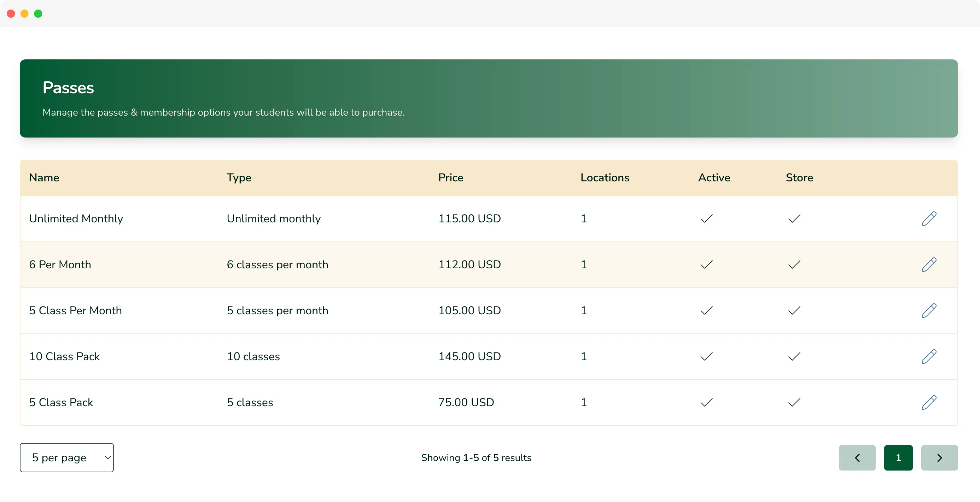Go to the previous results page
The width and height of the screenshot is (980, 502).
coord(857,457)
